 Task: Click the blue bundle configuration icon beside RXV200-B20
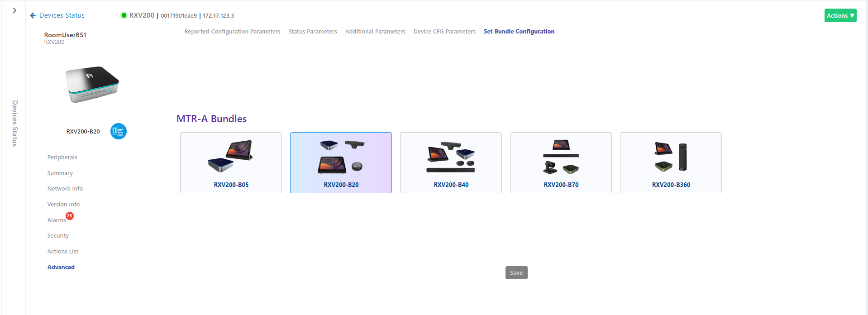pos(119,131)
